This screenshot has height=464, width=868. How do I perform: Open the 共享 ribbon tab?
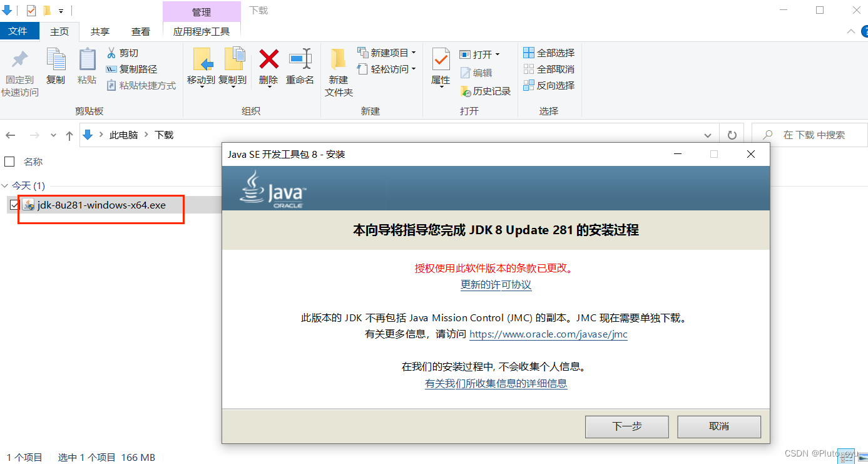coord(100,31)
